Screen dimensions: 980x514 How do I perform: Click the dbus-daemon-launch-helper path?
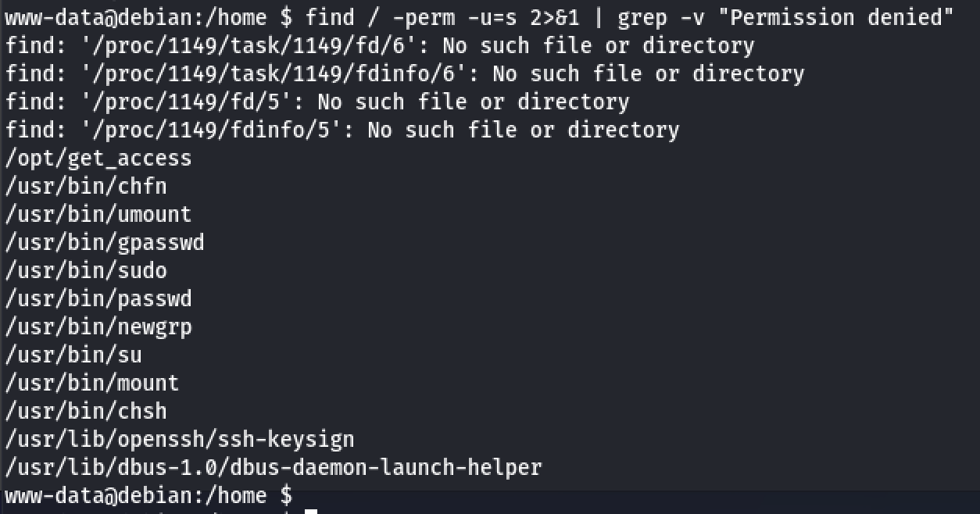[x=274, y=468]
